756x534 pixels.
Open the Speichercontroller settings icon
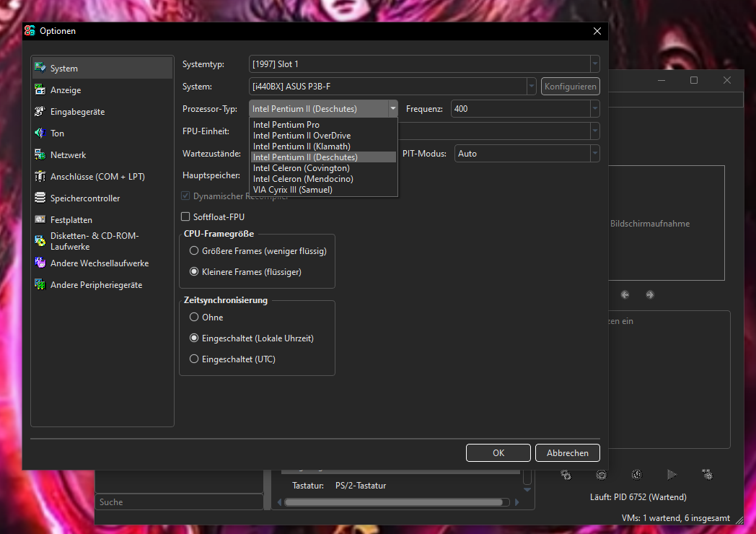coord(41,198)
